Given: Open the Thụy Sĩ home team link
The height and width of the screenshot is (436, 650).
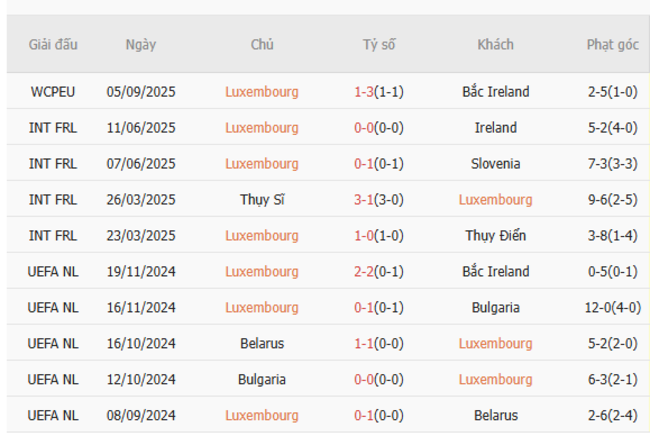Looking at the screenshot, I should pyautogui.click(x=262, y=200).
